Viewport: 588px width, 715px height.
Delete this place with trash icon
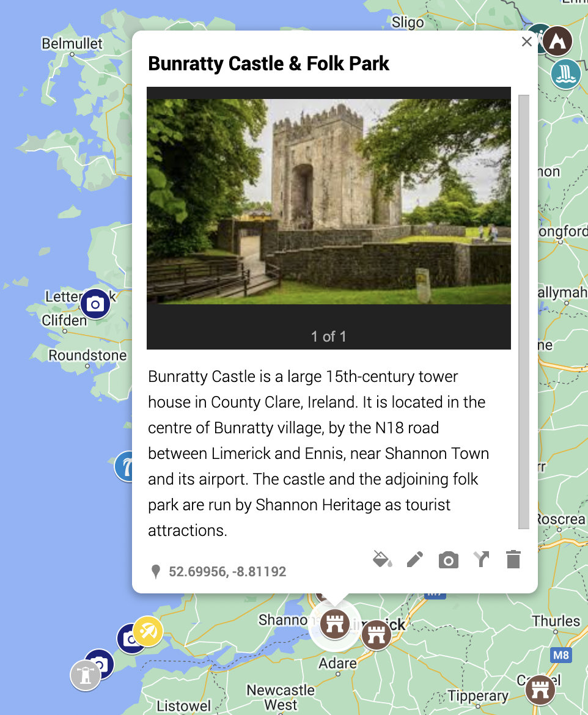(x=513, y=559)
